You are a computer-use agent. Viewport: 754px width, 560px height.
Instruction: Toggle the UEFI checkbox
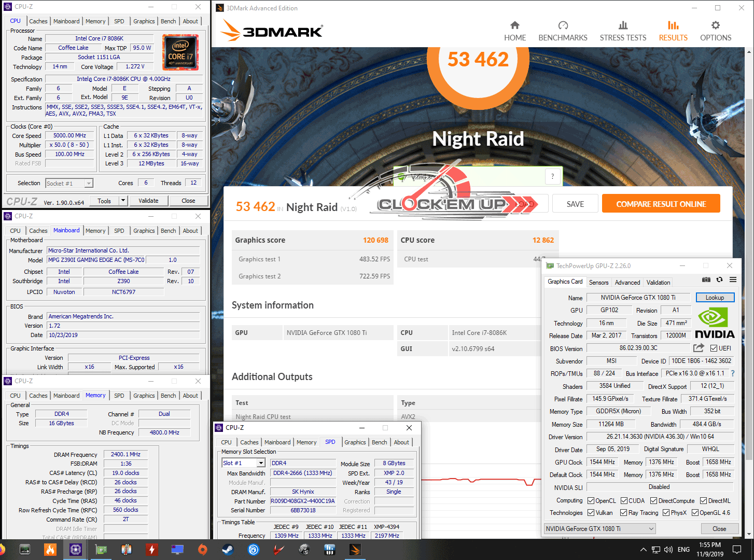[x=714, y=348]
